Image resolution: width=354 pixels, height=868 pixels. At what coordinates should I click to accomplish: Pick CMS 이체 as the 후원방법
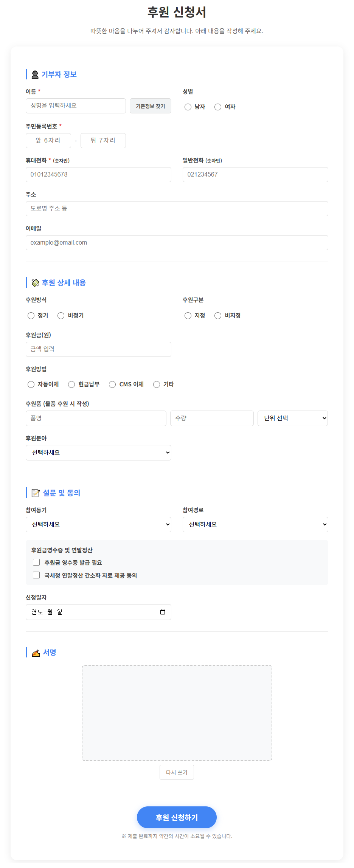point(112,384)
